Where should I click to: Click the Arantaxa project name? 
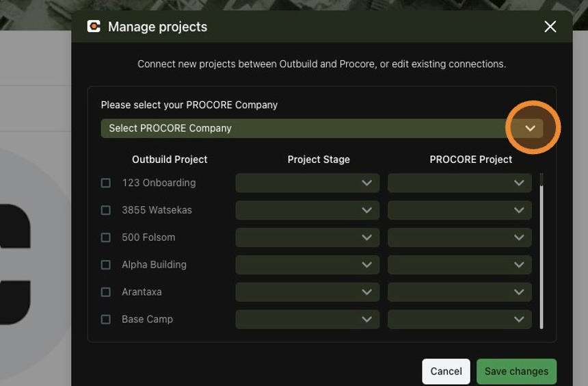tap(142, 292)
